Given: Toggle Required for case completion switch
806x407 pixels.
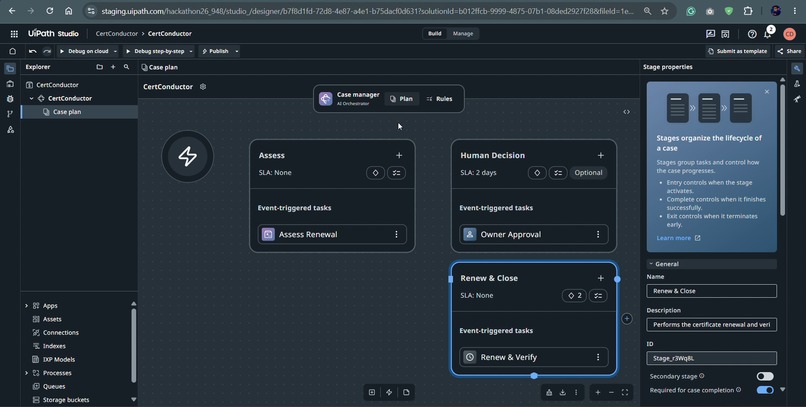Looking at the screenshot, I should pyautogui.click(x=765, y=390).
